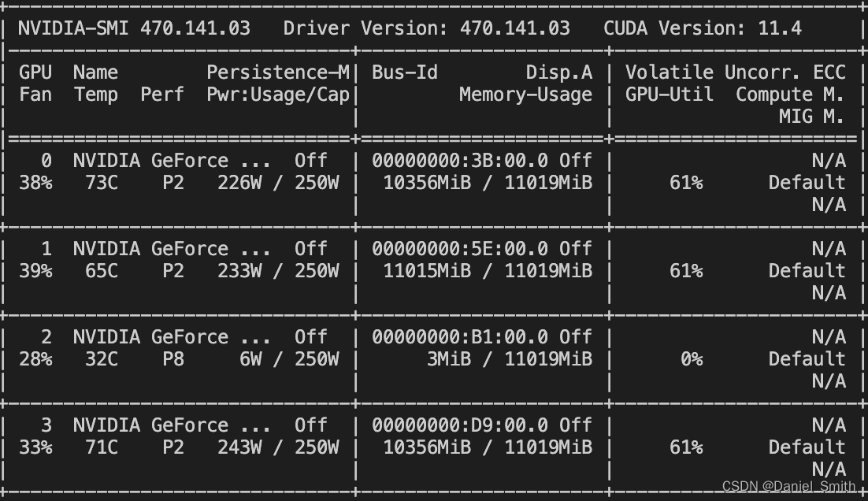Click the Compute M. header

[x=790, y=95]
